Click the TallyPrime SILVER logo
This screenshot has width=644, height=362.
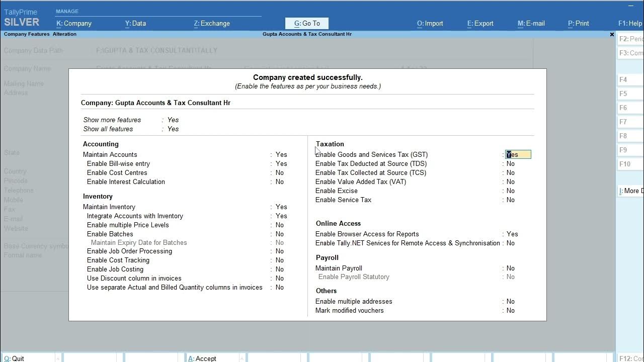click(21, 18)
